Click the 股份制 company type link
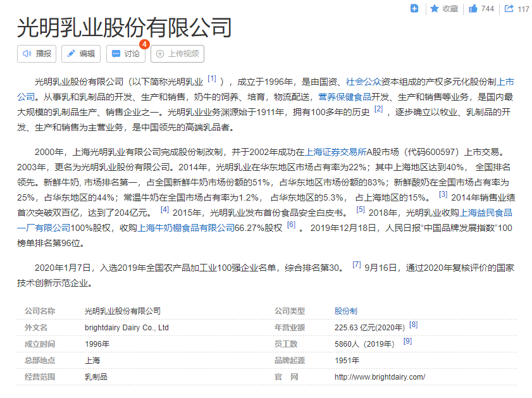 pyautogui.click(x=346, y=311)
